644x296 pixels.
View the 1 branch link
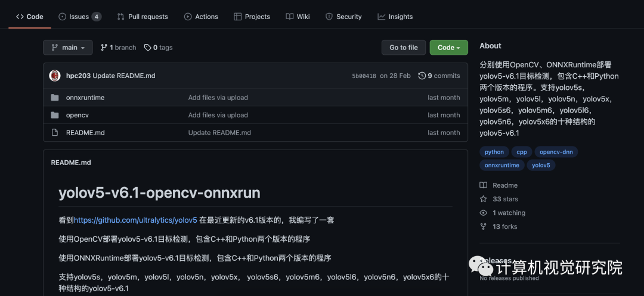[118, 48]
